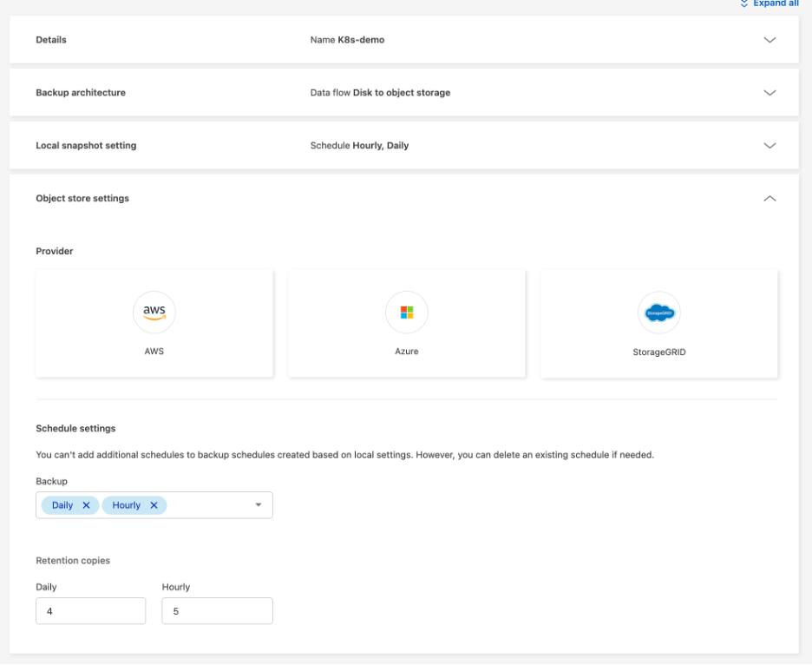Viewport: 812px width, 665px height.
Task: Remove the Daily backup schedule tag
Action: coord(86,505)
